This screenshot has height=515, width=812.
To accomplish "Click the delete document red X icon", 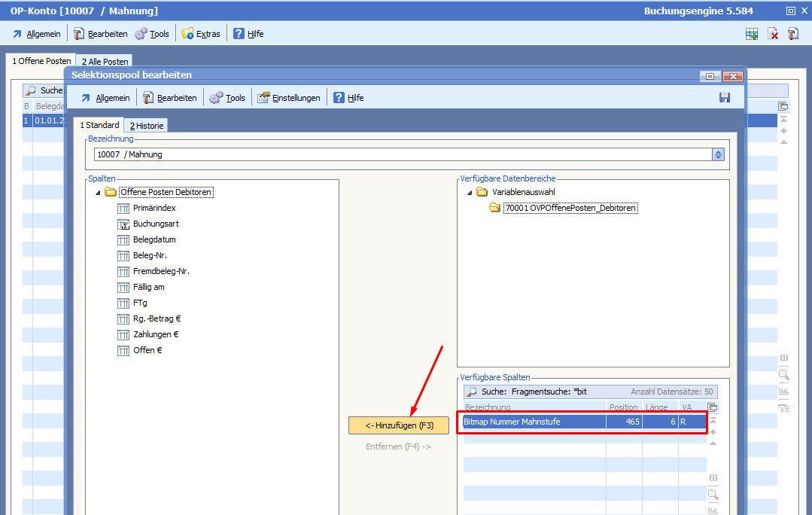I will (x=772, y=34).
